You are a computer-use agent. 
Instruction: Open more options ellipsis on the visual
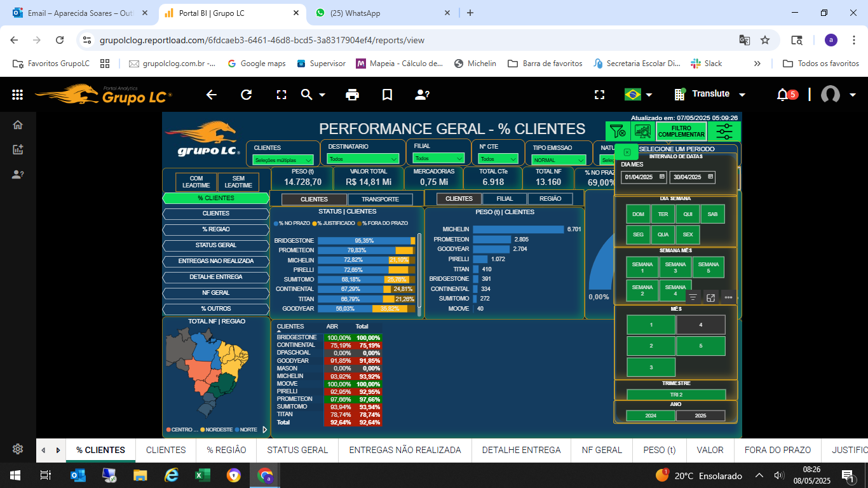728,297
